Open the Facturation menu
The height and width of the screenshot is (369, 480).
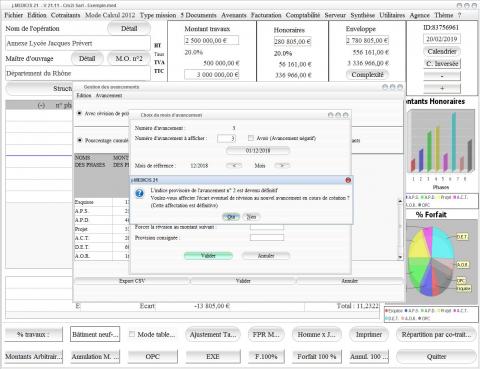click(266, 15)
